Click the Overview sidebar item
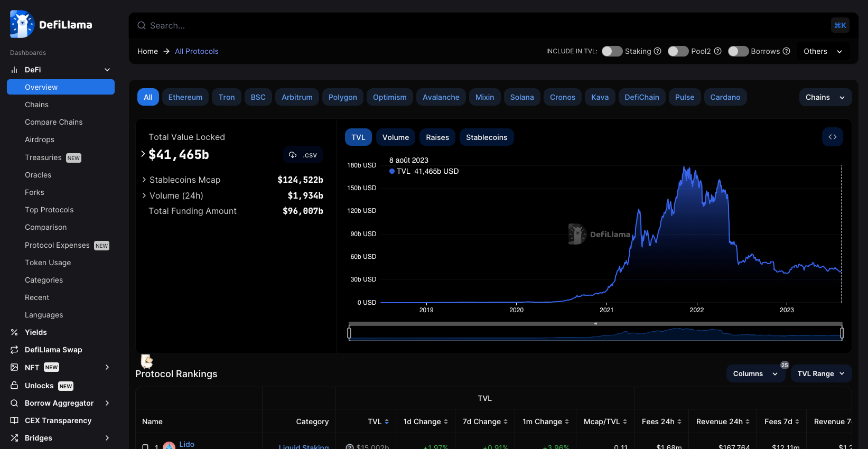868x449 pixels. 61,87
